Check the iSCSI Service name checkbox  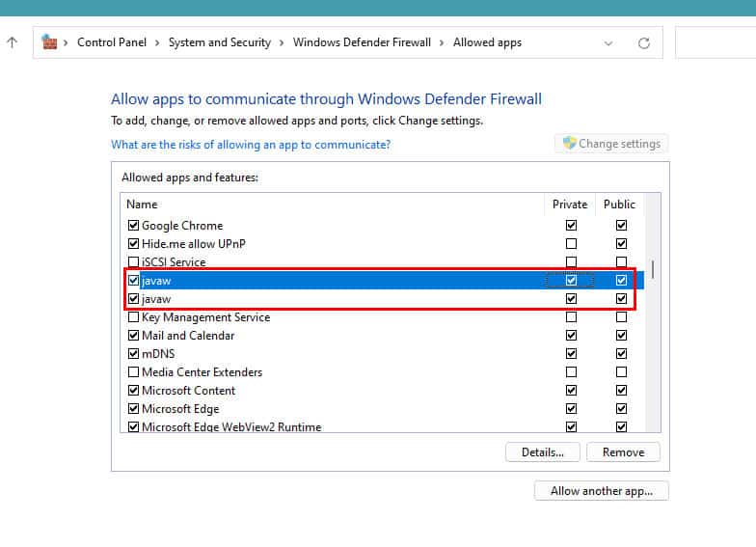[133, 262]
